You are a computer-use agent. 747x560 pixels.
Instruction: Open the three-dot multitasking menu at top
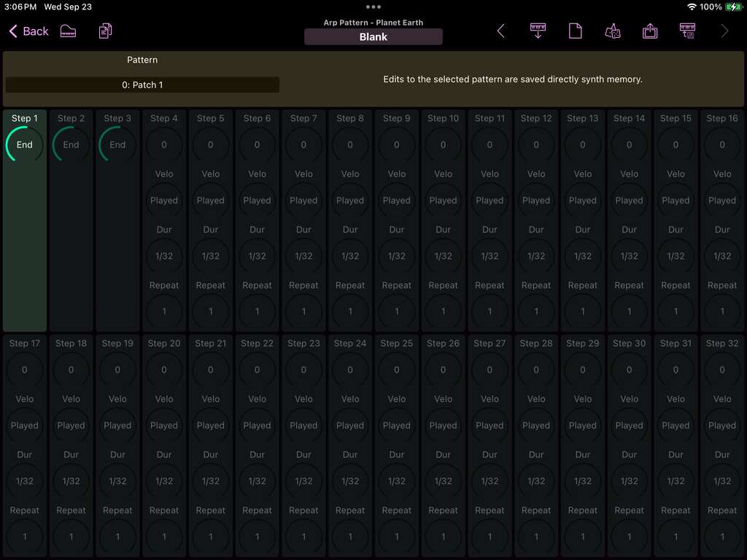coord(373,7)
